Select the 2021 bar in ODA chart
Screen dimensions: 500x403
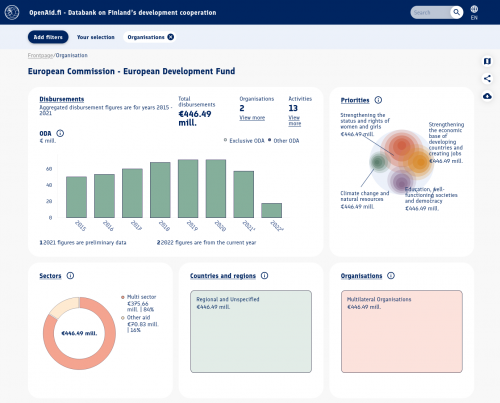pyautogui.click(x=244, y=194)
